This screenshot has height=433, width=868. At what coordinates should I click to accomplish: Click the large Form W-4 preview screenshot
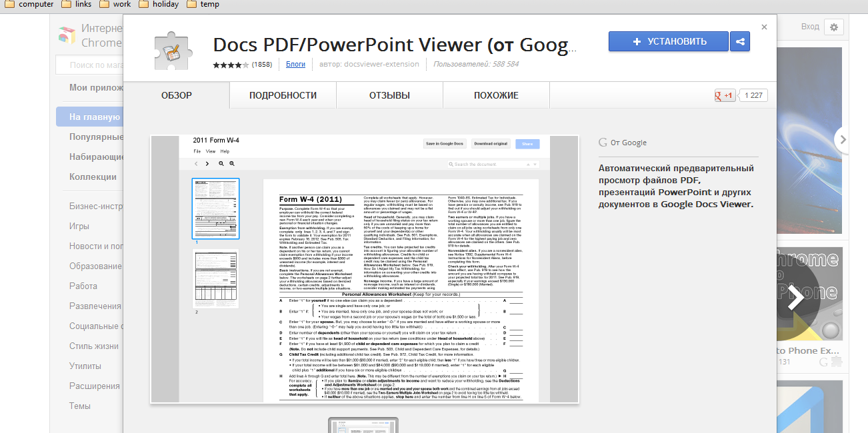point(365,269)
